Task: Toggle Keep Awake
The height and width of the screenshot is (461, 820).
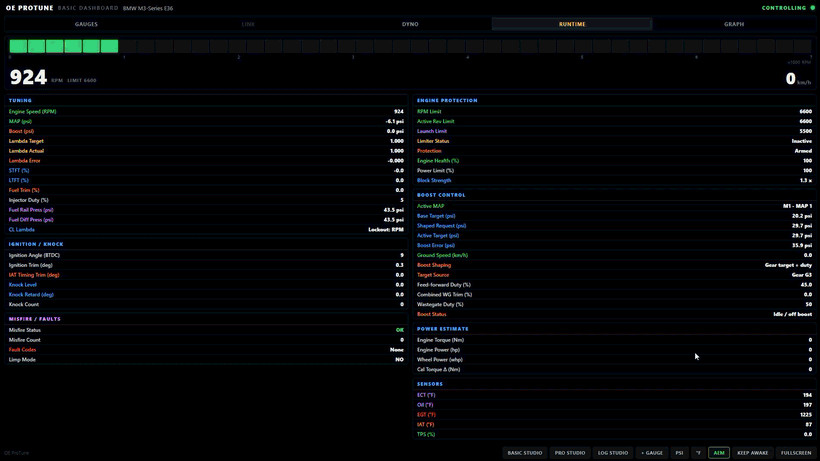Action: pyautogui.click(x=753, y=453)
